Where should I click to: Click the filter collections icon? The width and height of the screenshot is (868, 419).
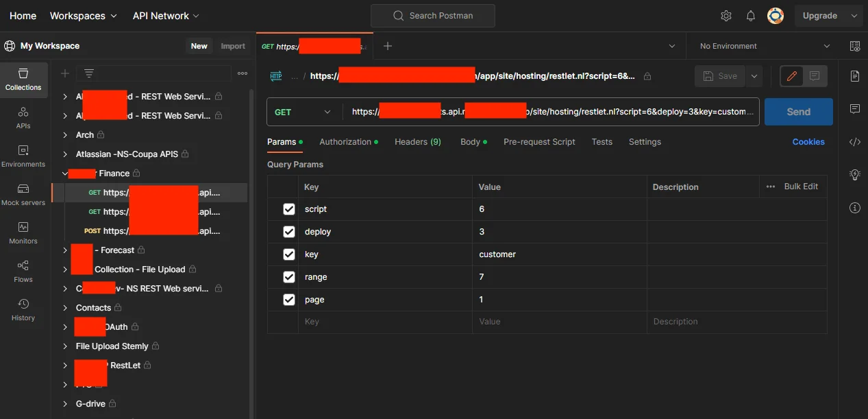coord(88,73)
